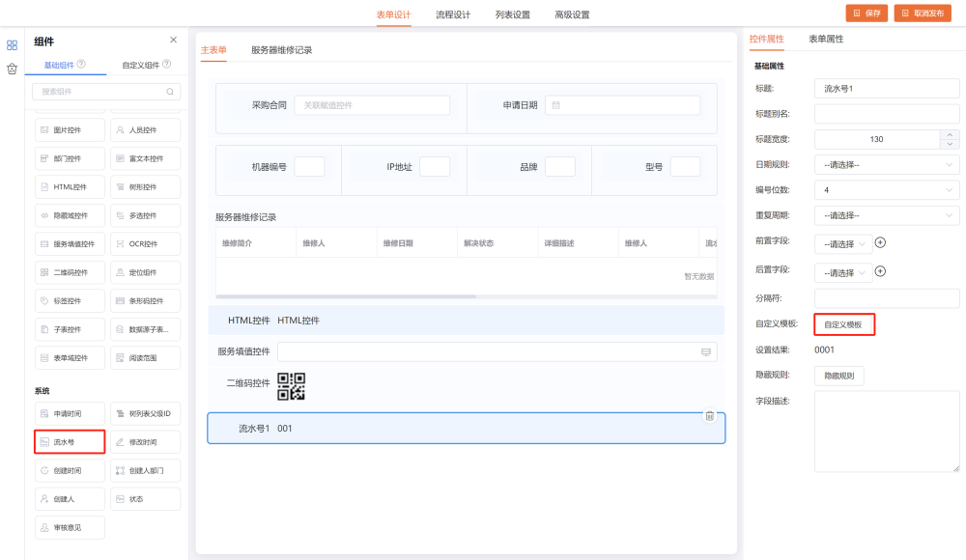Increase 标题宽度 with the up stepper arrow

950,134
